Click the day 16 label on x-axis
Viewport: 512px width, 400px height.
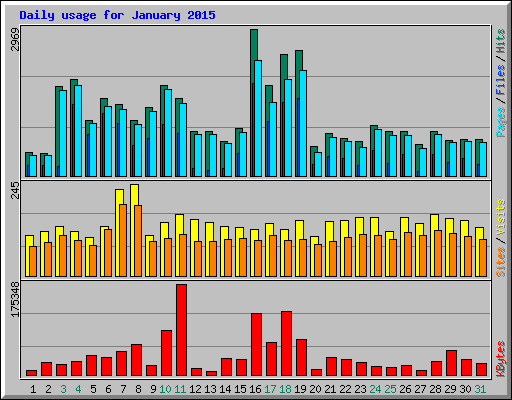point(255,389)
